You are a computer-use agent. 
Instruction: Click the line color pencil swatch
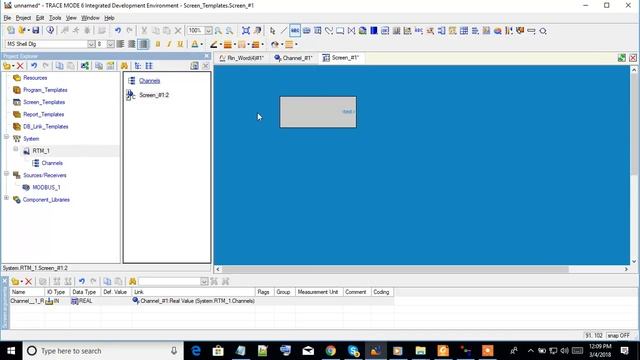pos(213,44)
